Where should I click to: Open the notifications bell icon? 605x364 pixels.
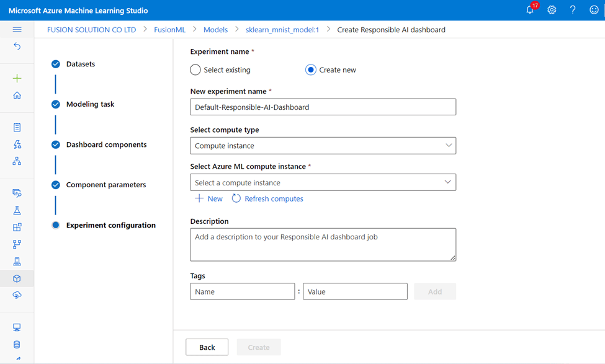coord(530,10)
